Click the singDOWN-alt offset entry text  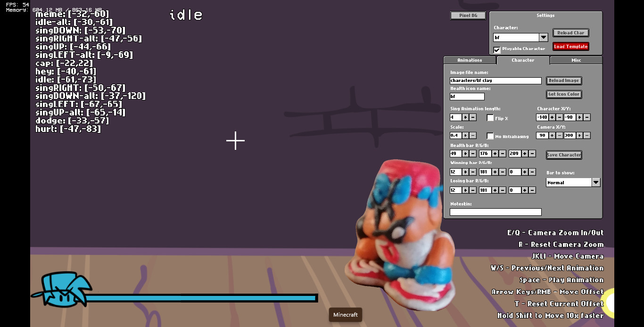click(x=91, y=96)
